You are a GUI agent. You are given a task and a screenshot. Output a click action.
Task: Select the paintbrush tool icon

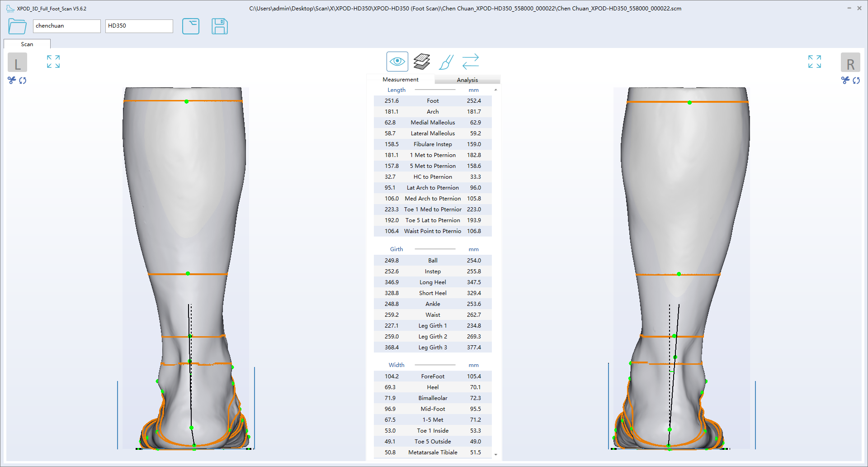click(x=446, y=62)
